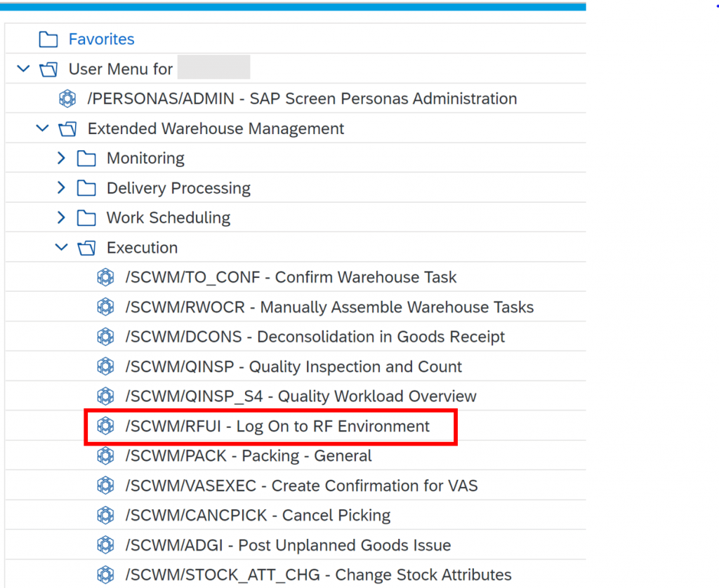The image size is (719, 588).
Task: Click the Favorites folder icon
Action: coord(48,39)
